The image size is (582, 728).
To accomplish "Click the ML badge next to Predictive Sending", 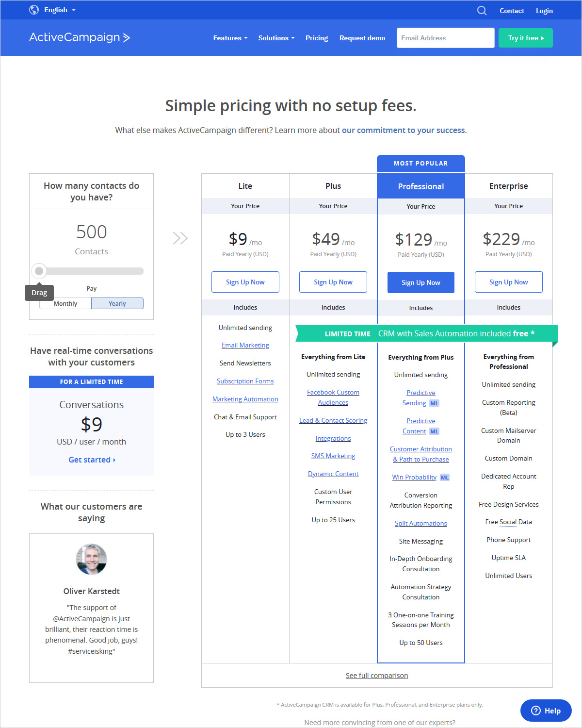I will pos(435,403).
